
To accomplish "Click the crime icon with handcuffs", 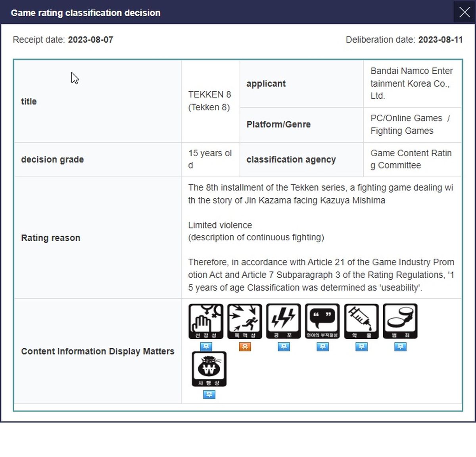I will (x=400, y=321).
